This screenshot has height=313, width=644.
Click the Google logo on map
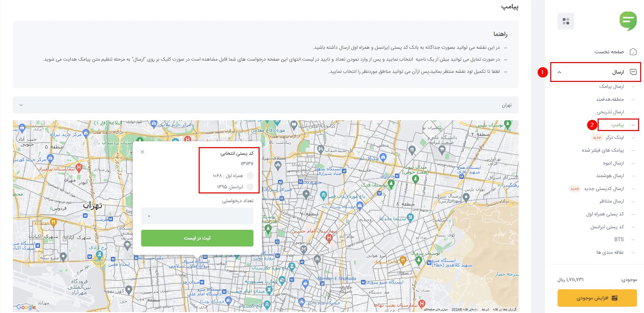coord(26,307)
